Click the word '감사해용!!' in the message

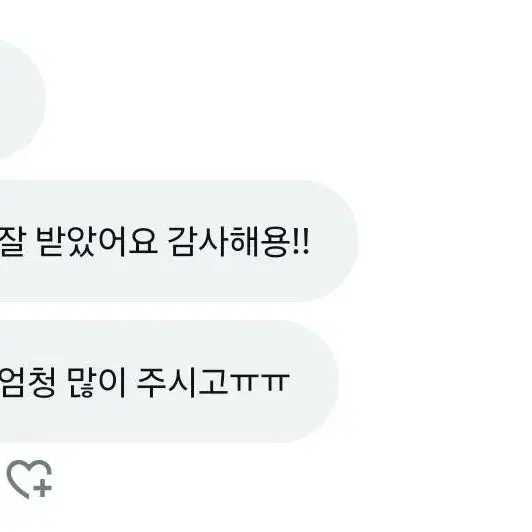point(239,241)
